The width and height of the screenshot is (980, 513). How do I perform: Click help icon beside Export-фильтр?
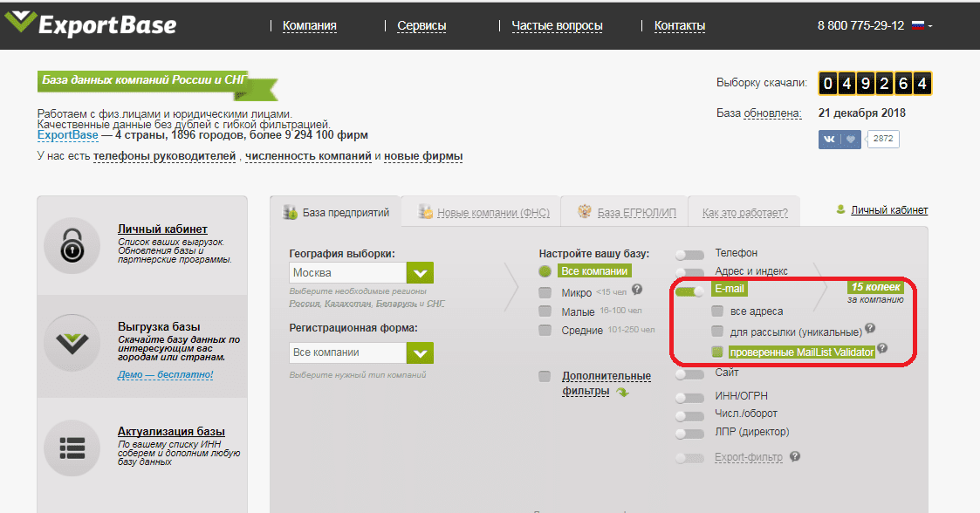pos(795,456)
